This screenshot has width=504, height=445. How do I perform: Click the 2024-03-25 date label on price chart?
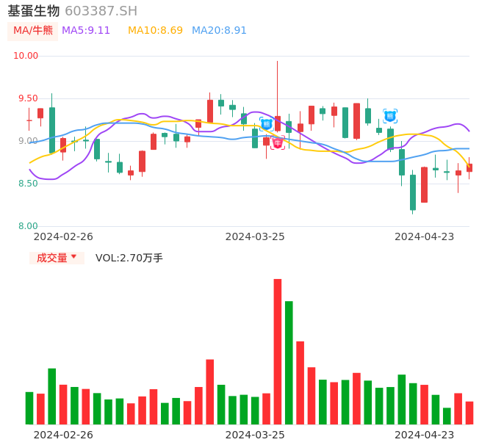(255, 236)
